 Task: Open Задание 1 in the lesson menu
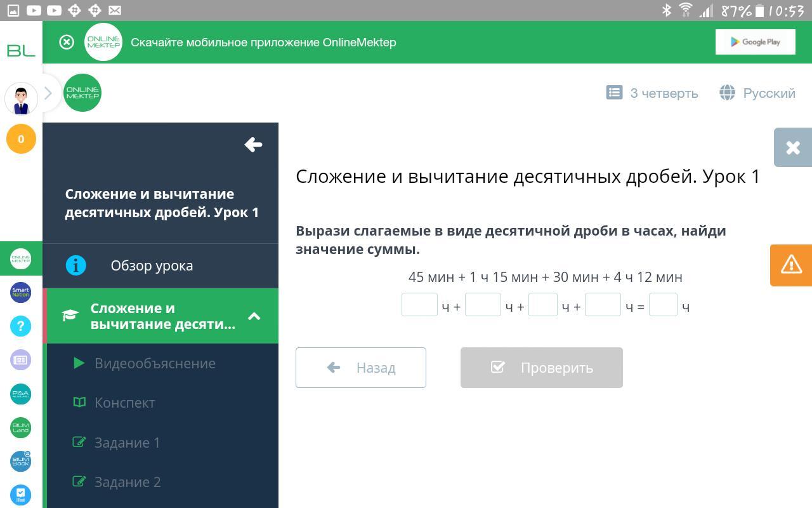(x=127, y=443)
